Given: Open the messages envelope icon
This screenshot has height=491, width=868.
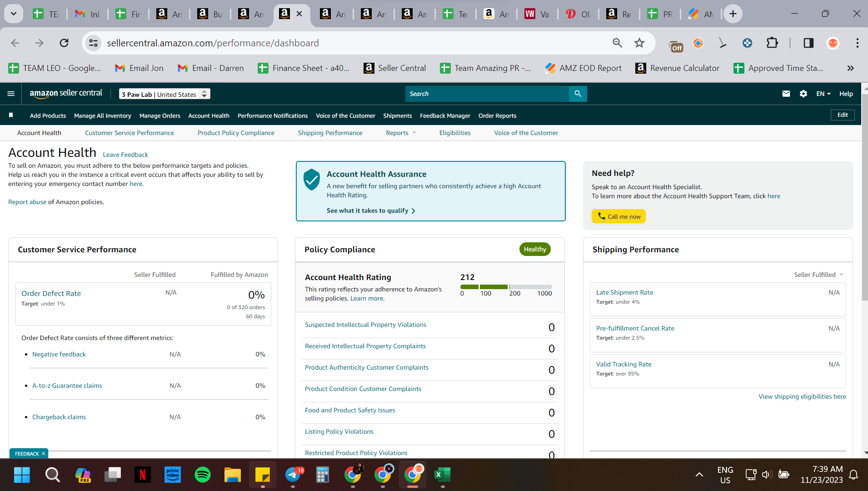Looking at the screenshot, I should pos(786,94).
